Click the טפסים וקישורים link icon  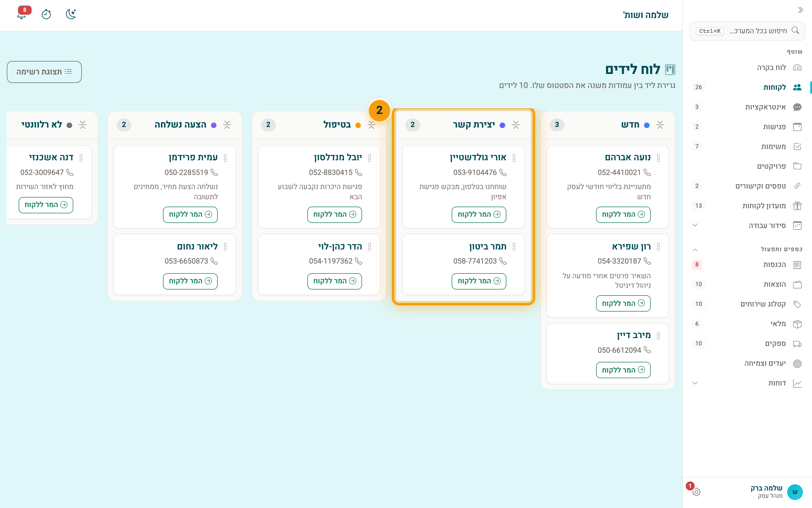click(x=797, y=186)
